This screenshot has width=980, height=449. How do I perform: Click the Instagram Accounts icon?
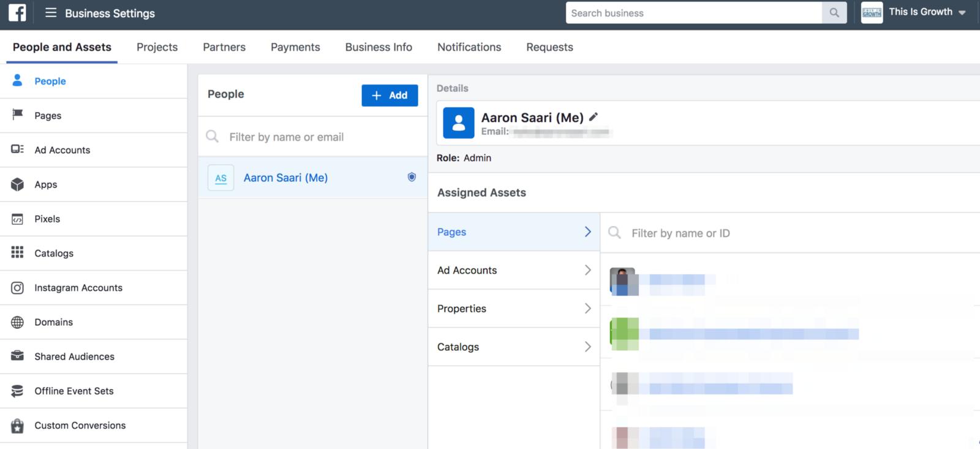(x=17, y=287)
